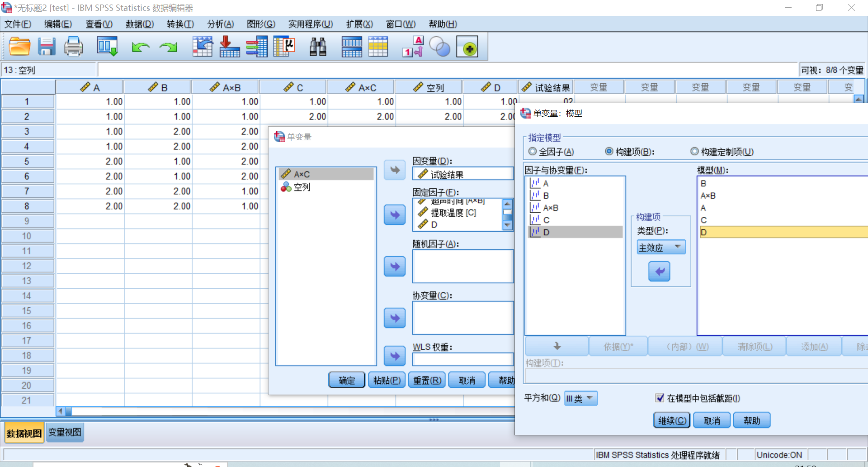Click the WLS 权重 input field
Screen dimensions: 868x467
click(x=462, y=359)
